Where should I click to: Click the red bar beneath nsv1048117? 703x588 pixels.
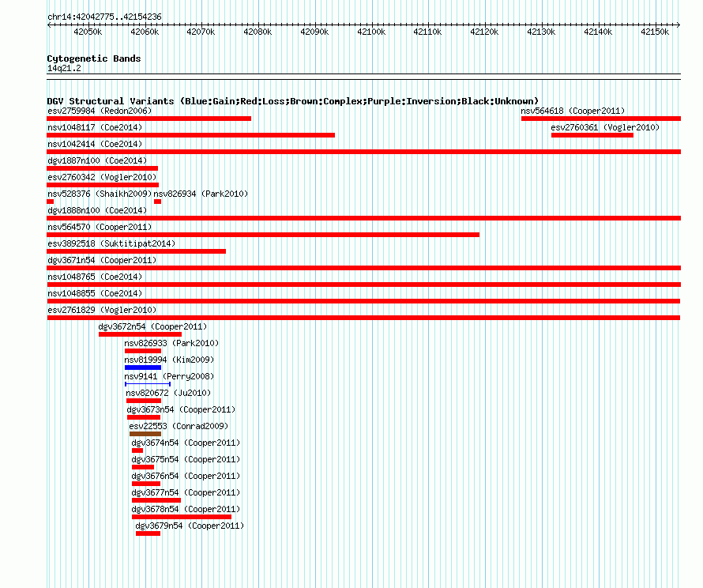coord(190,135)
